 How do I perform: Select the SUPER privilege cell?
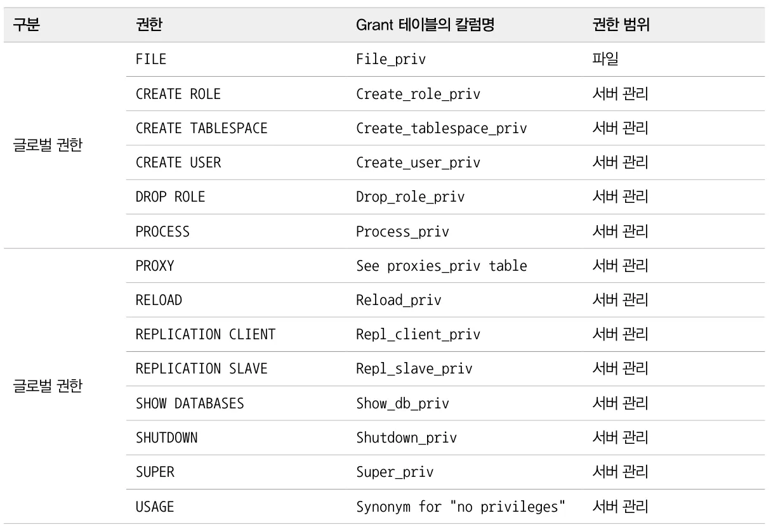[x=155, y=472]
